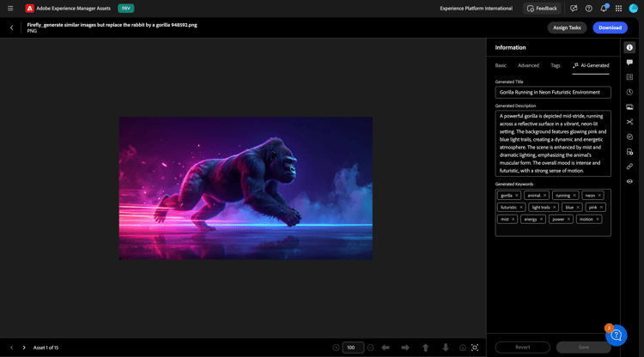Pan image up with up arrow
Image resolution: width=644 pixels, height=357 pixels.
pos(426,348)
